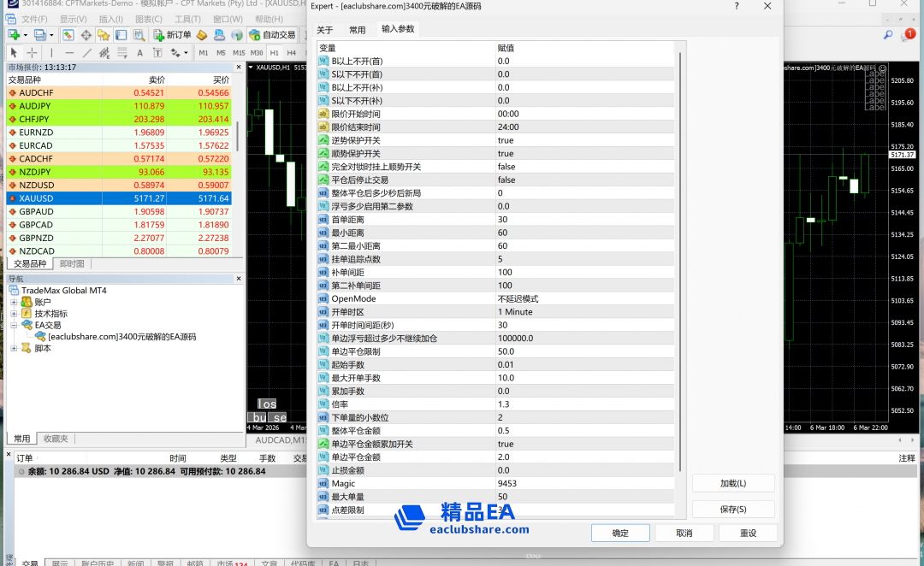Open the Navigator panel star-folder icon

point(104,35)
